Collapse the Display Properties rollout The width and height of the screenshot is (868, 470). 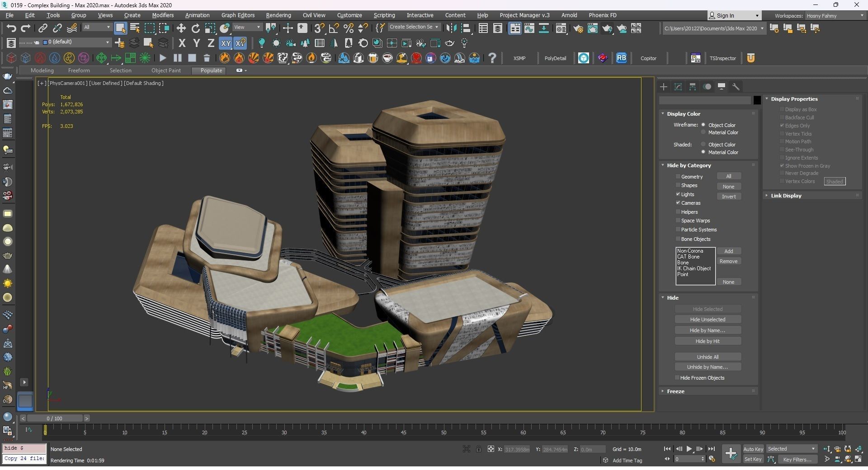[x=794, y=99]
